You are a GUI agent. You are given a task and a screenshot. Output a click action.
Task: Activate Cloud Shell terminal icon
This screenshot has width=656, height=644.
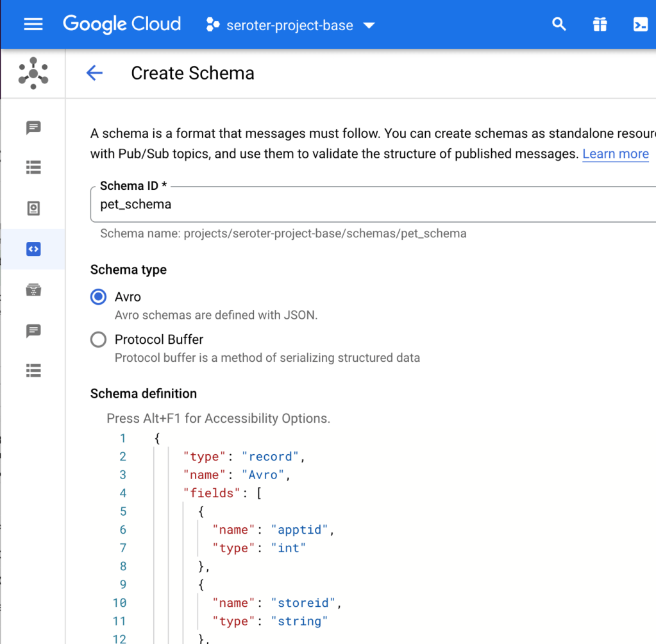point(640,24)
